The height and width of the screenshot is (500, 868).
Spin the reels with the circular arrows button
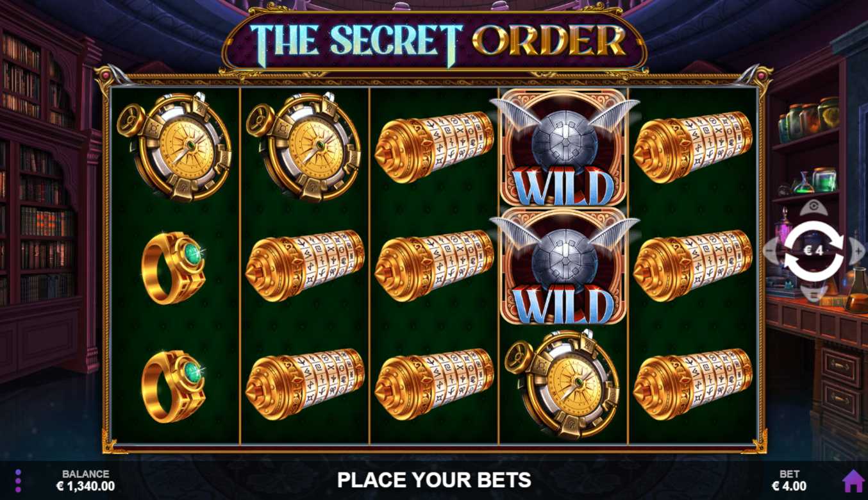coord(814,251)
